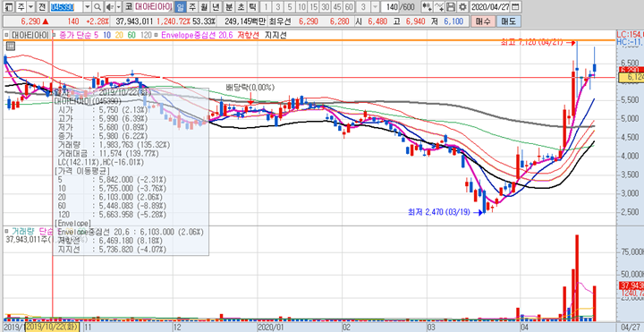
Task: Click the orange 20 moving average legend
Action: [119, 35]
